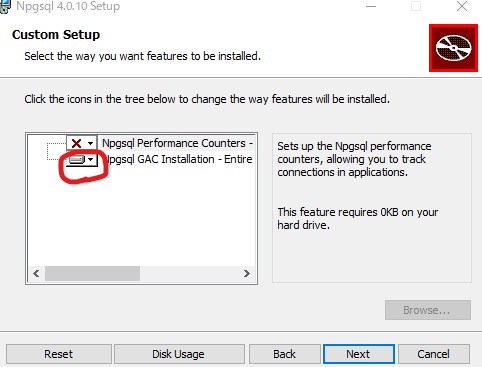Screen dimensions: 482x367
Task: Click the red disc logo in the header
Action: click(453, 48)
